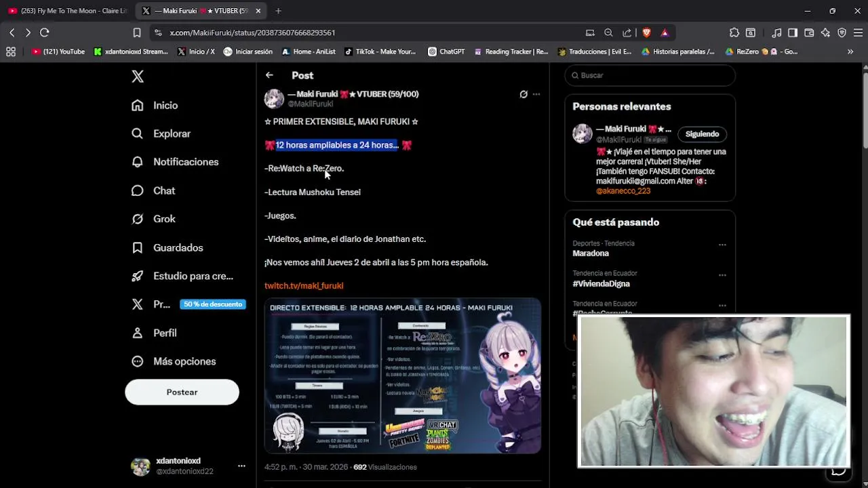The height and width of the screenshot is (488, 868).
Task: Open options dots for #ViviendaDigna trend
Action: pyautogui.click(x=722, y=275)
